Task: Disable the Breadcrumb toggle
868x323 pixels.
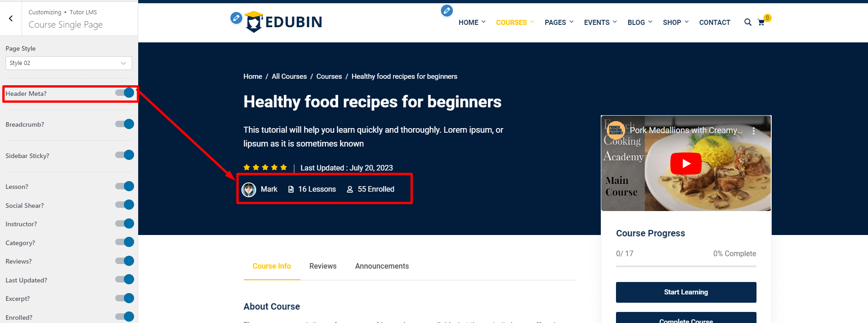Action: 124,124
